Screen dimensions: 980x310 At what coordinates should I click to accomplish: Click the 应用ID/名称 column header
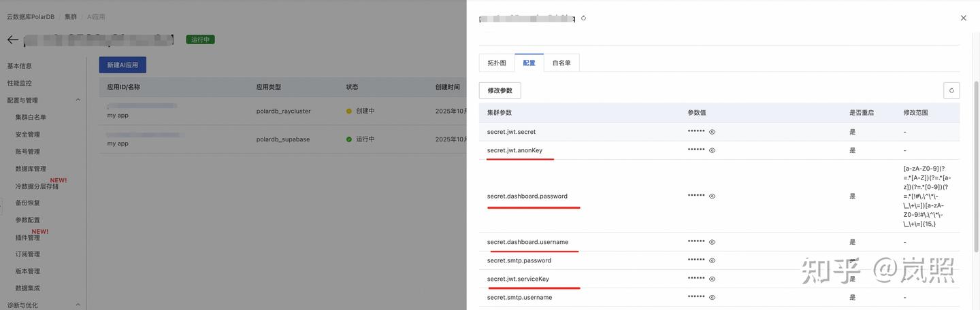123,87
